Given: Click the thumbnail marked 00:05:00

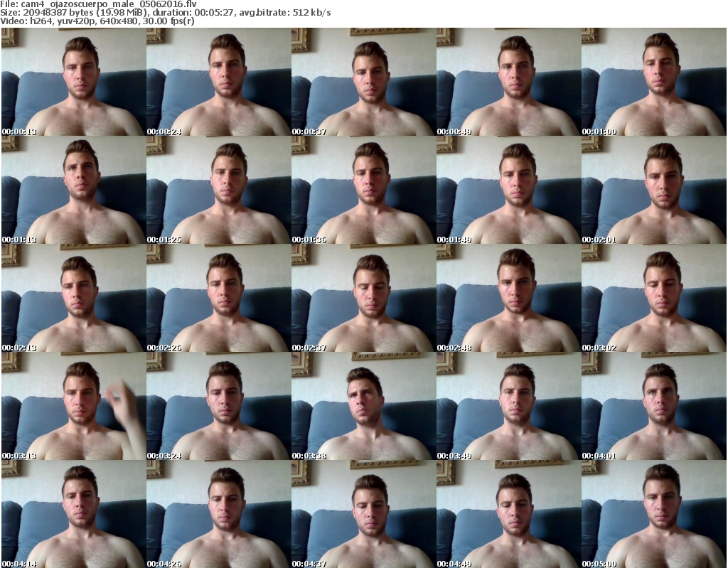Looking at the screenshot, I should tap(654, 514).
